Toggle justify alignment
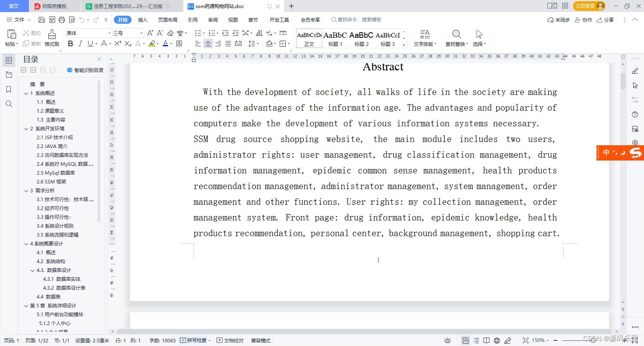644x346 pixels. pos(228,43)
